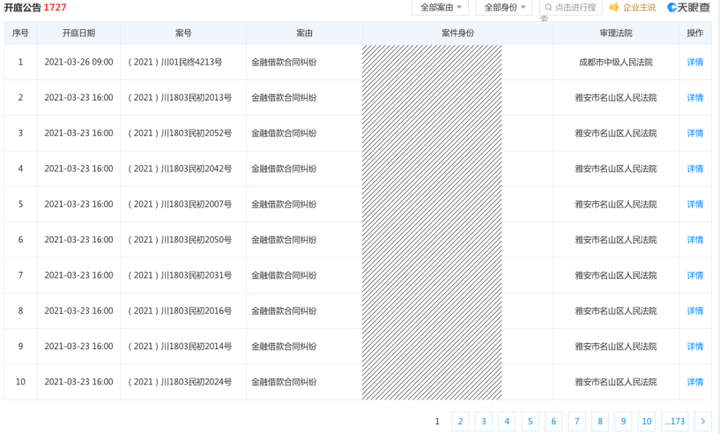
Task: Select case number （2021）川1803民初2042号
Action: tap(180, 169)
